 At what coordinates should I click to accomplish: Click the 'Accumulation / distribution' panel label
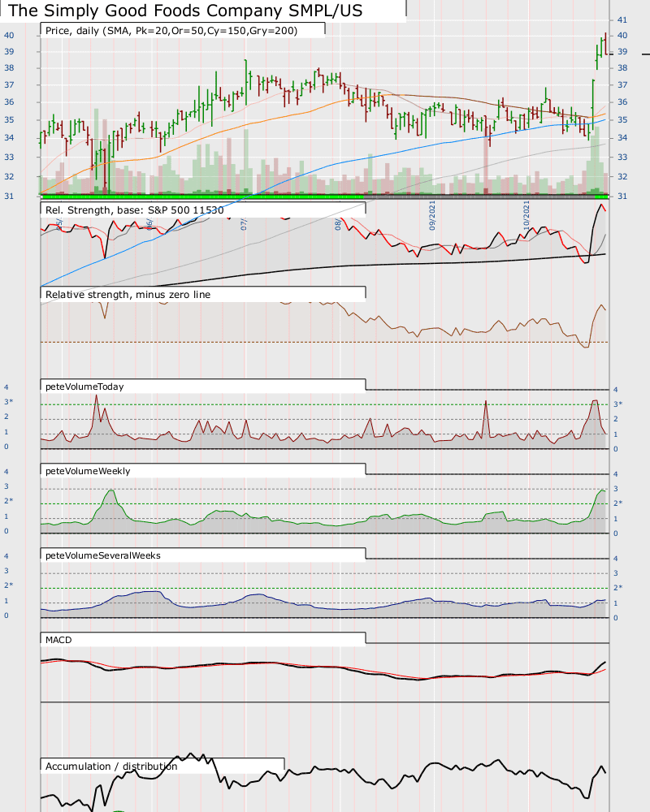click(x=111, y=767)
